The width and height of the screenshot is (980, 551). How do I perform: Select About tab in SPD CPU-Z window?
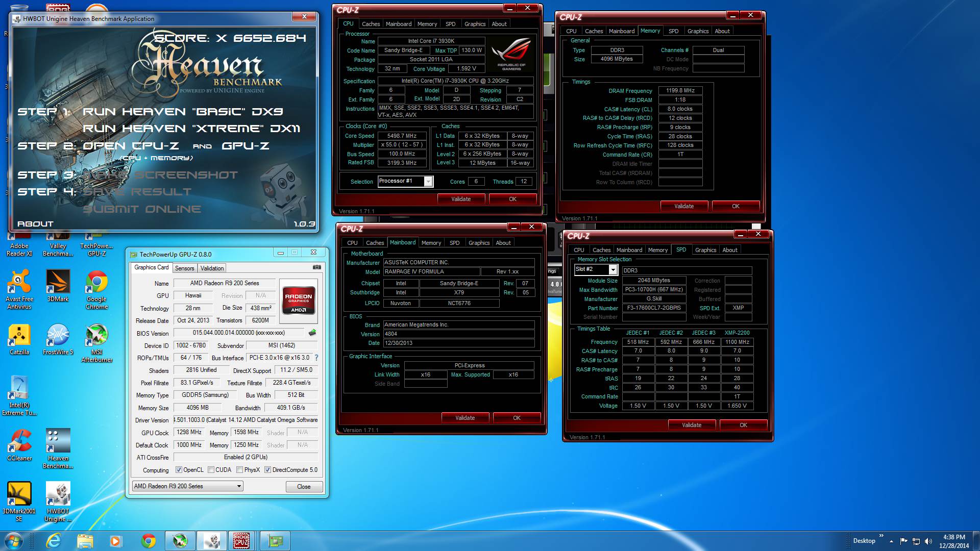coord(729,250)
